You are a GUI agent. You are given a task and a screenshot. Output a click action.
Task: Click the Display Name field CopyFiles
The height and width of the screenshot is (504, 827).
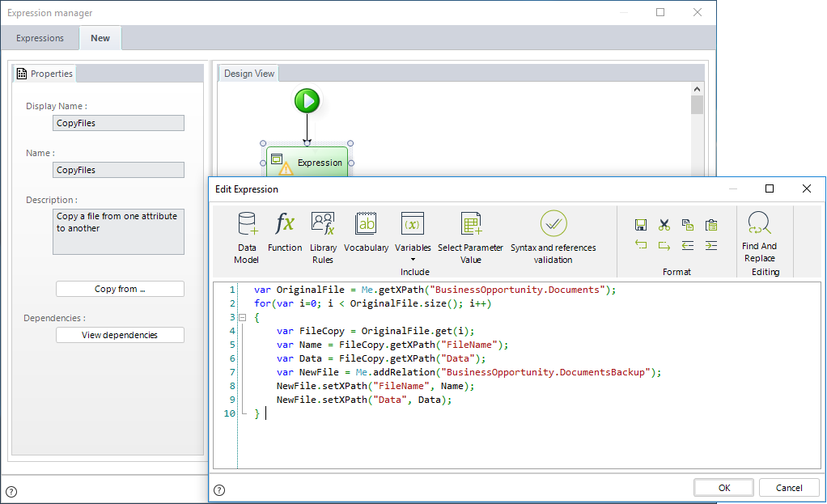tap(118, 123)
